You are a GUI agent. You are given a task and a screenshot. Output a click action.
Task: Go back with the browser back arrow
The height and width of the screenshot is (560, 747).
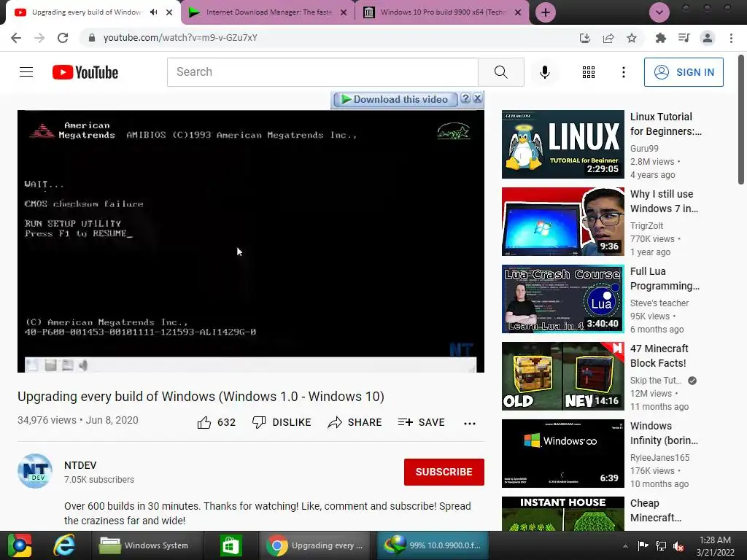[16, 38]
